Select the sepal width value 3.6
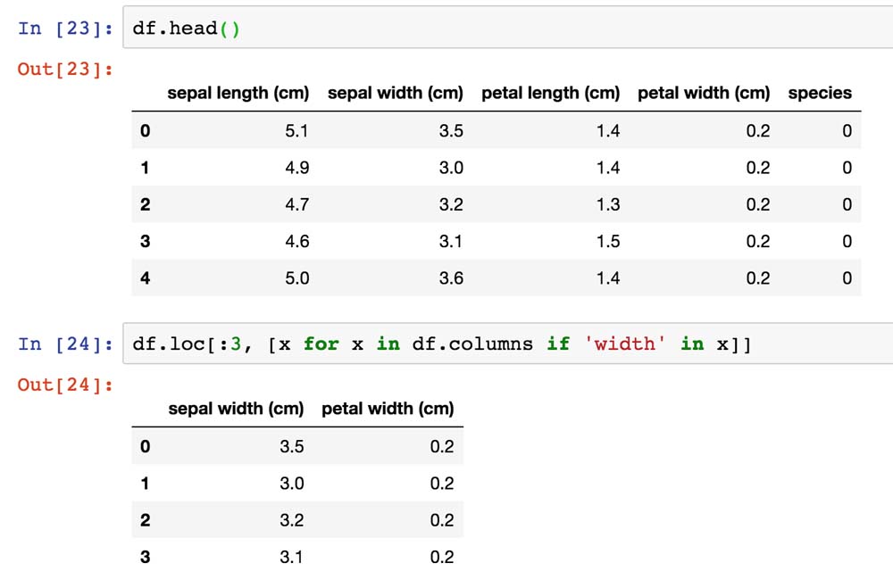Screen dimensions: 893x588 tap(451, 278)
